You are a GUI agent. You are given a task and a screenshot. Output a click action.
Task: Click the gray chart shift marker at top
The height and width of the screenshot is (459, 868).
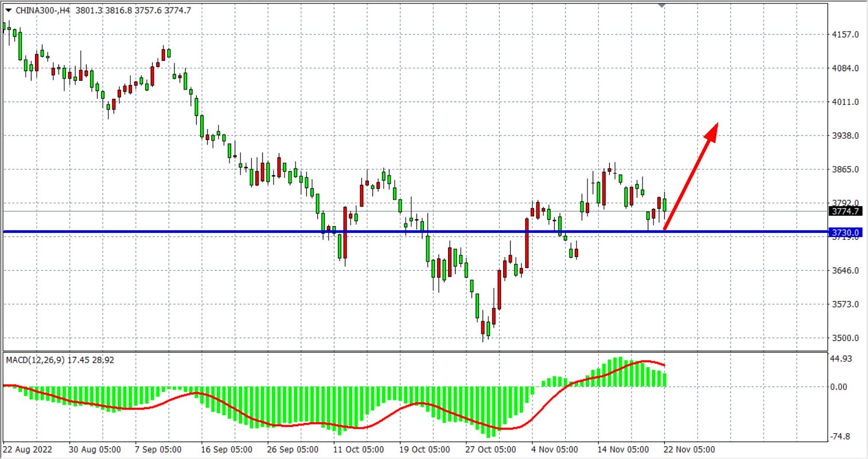tap(662, 5)
